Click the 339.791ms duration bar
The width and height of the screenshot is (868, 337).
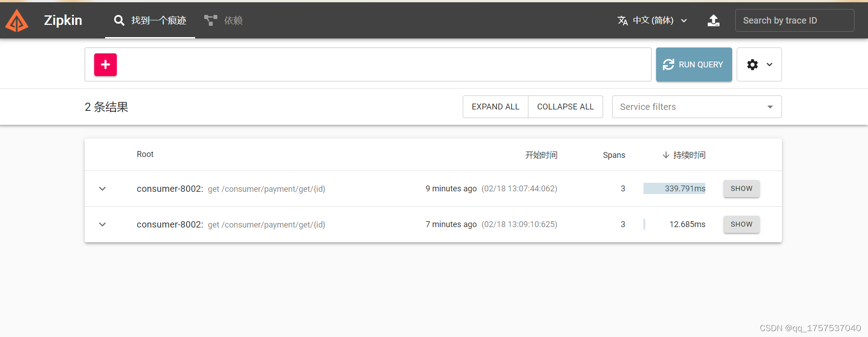[x=674, y=189]
